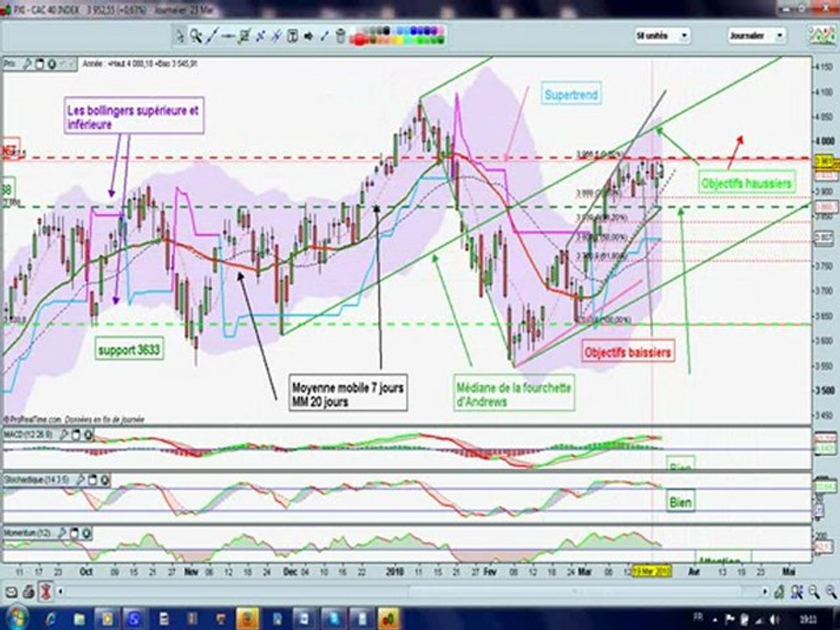This screenshot has height=630, width=840.
Task: Click the Momentum (12) panel title
Action: pyautogui.click(x=28, y=533)
